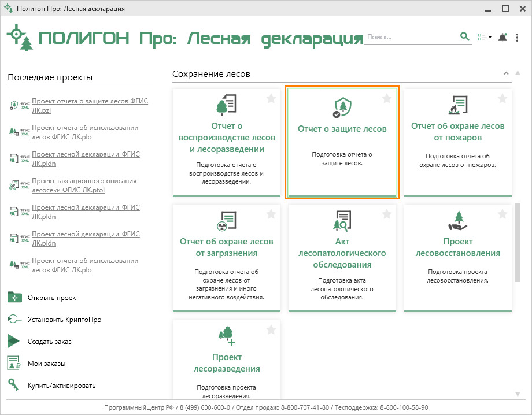532x415 pixels.
Task: Favorite the Отчет об охране лесов от загрязнения card
Action: pyautogui.click(x=271, y=214)
